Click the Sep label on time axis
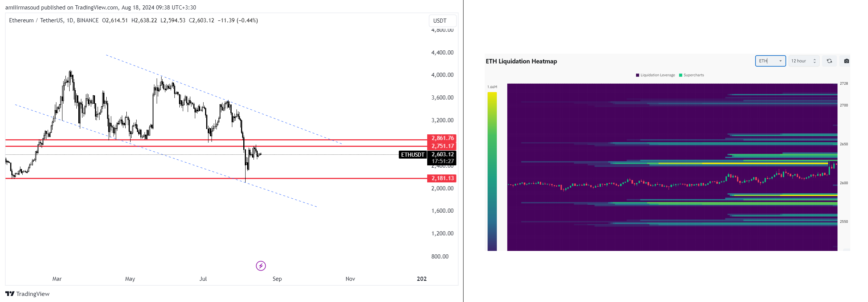 (x=277, y=279)
